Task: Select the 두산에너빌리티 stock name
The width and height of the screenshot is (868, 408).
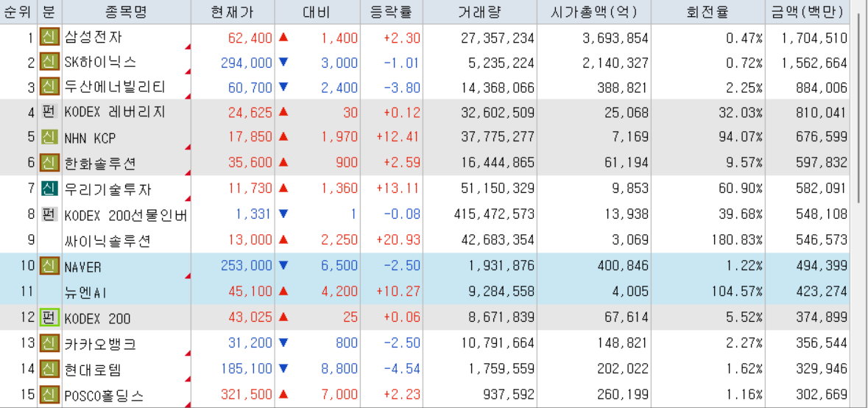Action: 115,88
